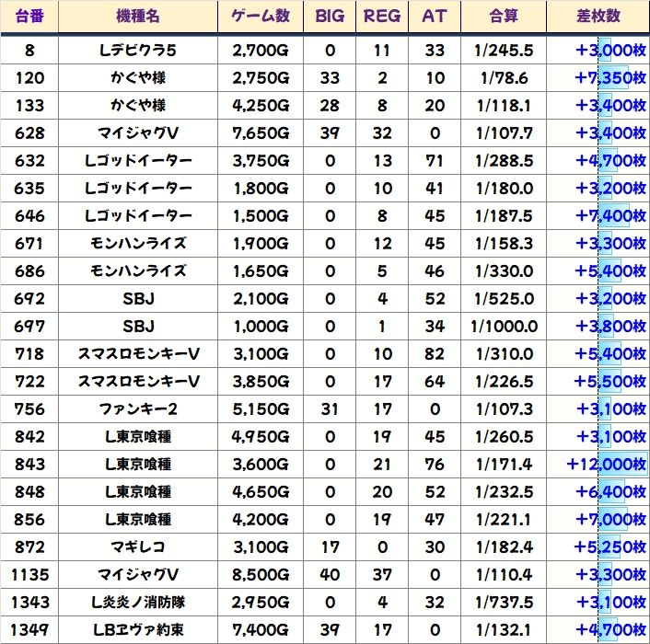
Task: Select machine number 842
Action: [29, 437]
